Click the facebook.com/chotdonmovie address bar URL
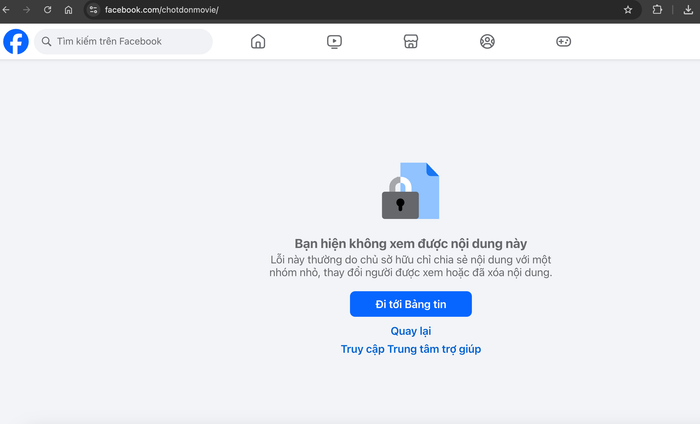Image resolution: width=700 pixels, height=424 pixels. pyautogui.click(x=162, y=10)
